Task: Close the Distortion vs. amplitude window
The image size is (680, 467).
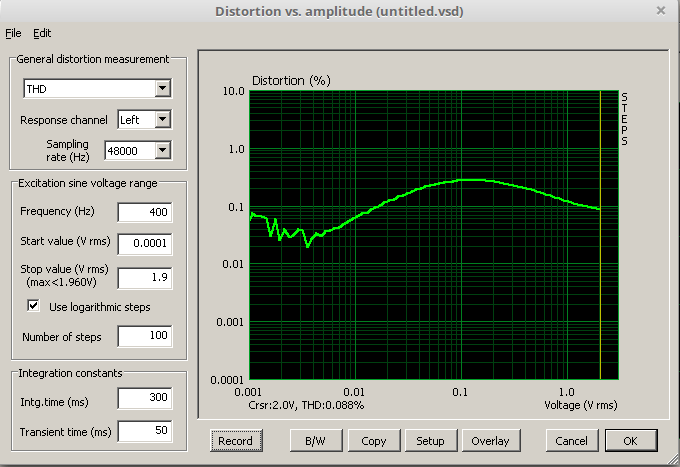Action: click(x=660, y=11)
